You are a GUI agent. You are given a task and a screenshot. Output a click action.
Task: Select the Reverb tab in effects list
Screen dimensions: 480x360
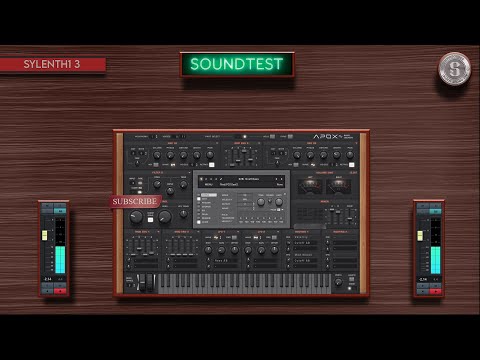(x=206, y=218)
